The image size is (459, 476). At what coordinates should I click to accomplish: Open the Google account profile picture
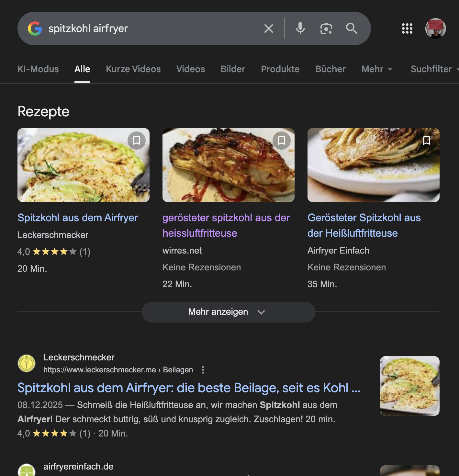(435, 28)
